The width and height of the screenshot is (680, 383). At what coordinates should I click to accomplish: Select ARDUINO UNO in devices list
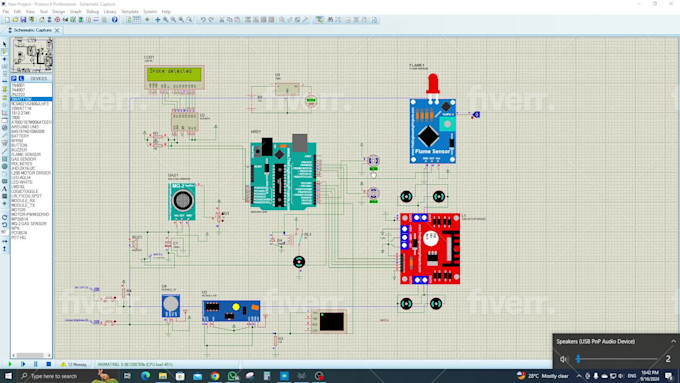[x=25, y=127]
